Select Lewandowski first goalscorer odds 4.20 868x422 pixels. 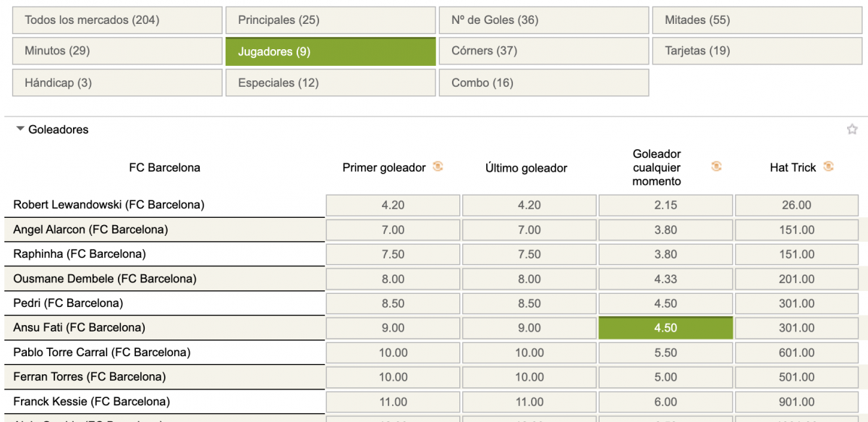pyautogui.click(x=393, y=205)
